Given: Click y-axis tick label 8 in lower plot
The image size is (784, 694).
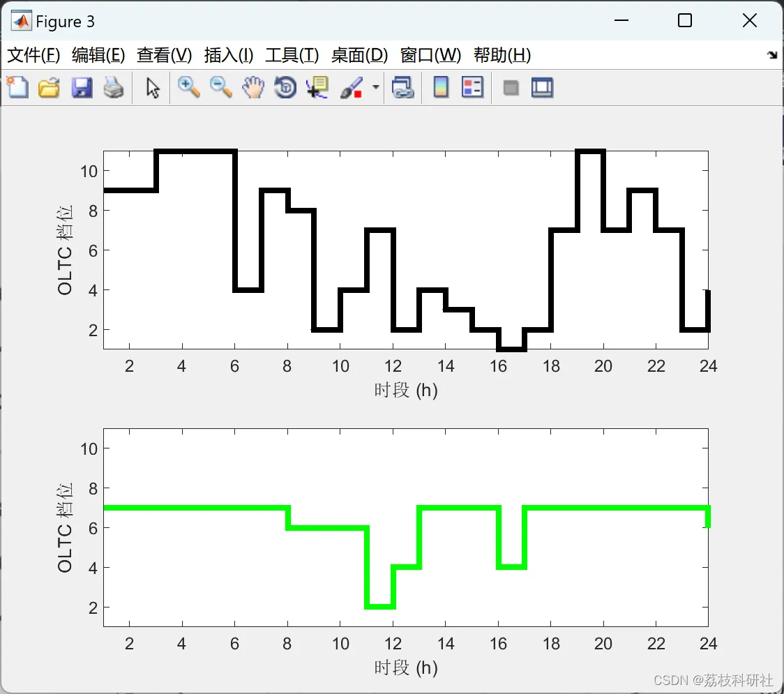Looking at the screenshot, I should point(93,488).
